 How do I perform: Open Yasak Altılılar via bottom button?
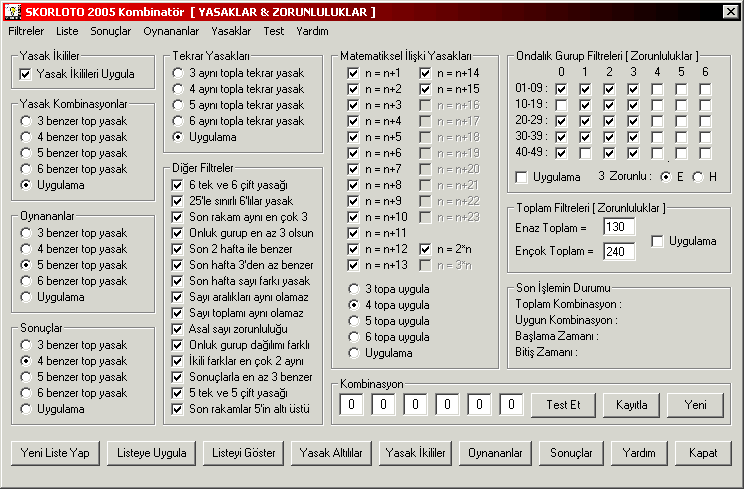pyautogui.click(x=331, y=453)
